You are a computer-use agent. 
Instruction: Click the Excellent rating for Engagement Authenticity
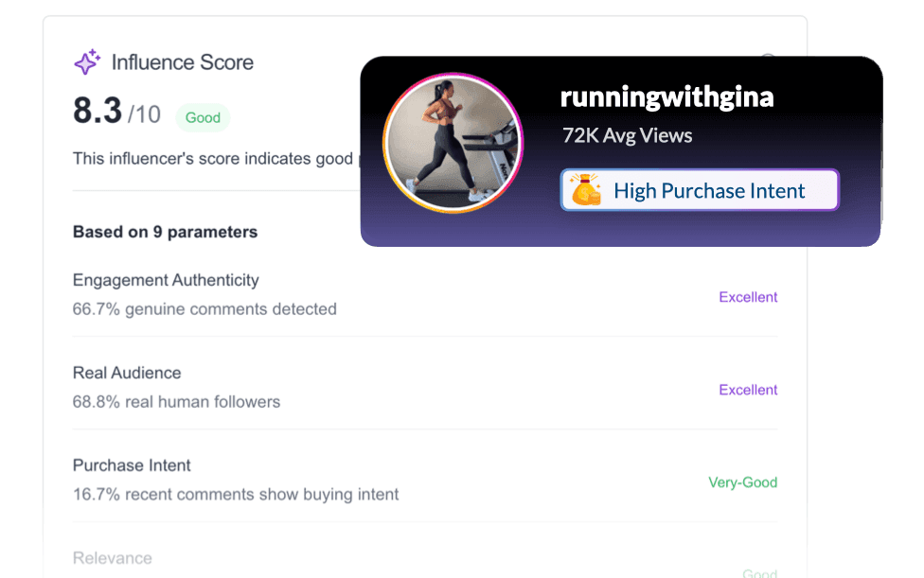point(748,297)
